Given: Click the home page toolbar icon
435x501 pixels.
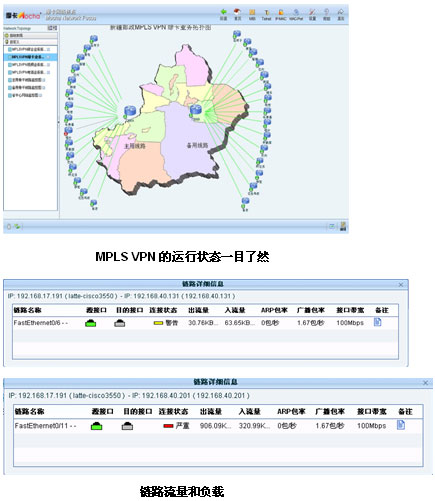Looking at the screenshot, I should 237,12.
